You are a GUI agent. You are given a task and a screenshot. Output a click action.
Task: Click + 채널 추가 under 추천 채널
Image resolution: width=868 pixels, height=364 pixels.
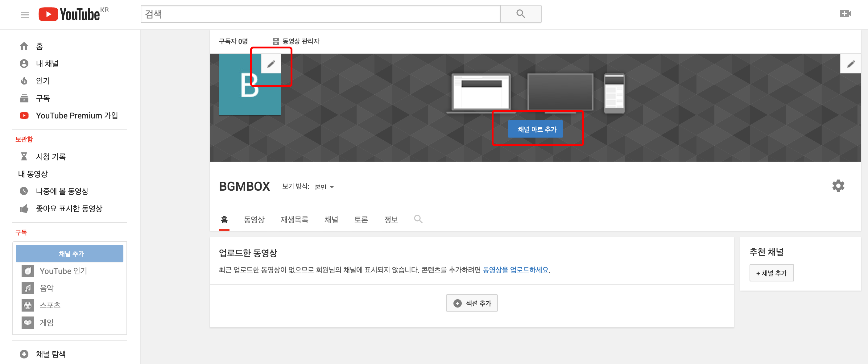pos(771,273)
